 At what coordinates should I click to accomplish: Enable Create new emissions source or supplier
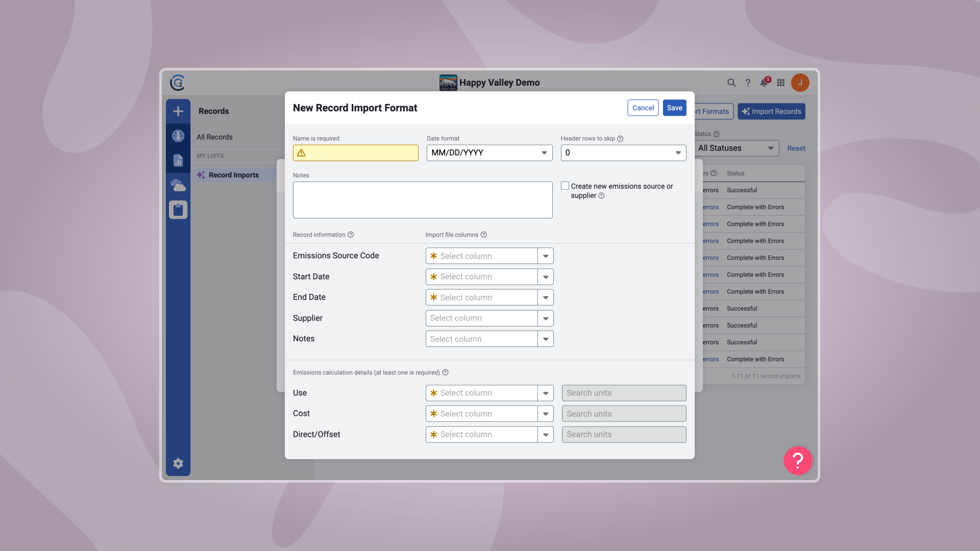pos(565,186)
